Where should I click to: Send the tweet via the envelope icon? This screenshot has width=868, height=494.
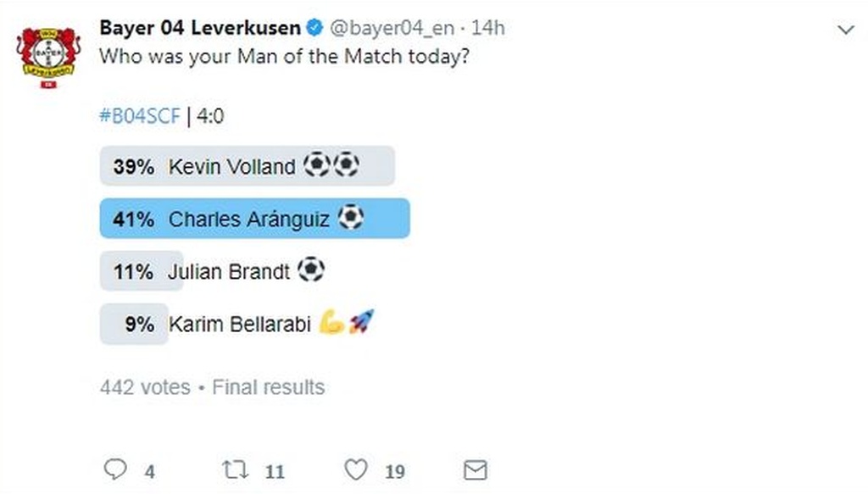[x=476, y=469]
